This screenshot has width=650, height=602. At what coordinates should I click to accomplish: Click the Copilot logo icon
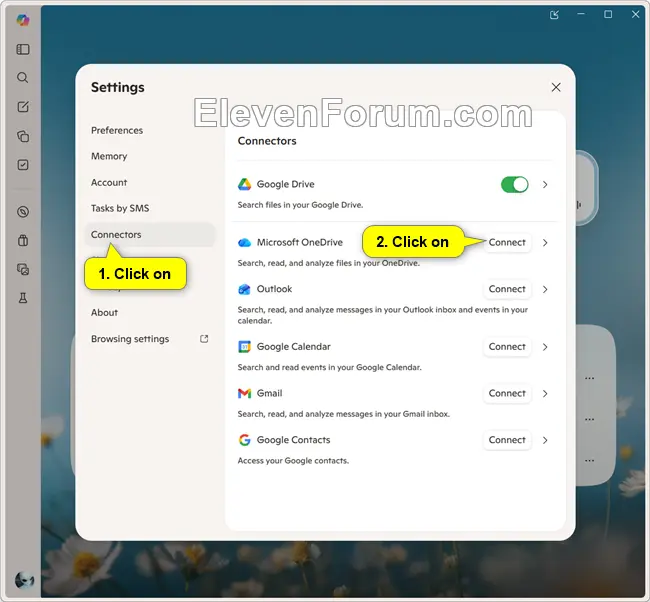click(x=23, y=19)
